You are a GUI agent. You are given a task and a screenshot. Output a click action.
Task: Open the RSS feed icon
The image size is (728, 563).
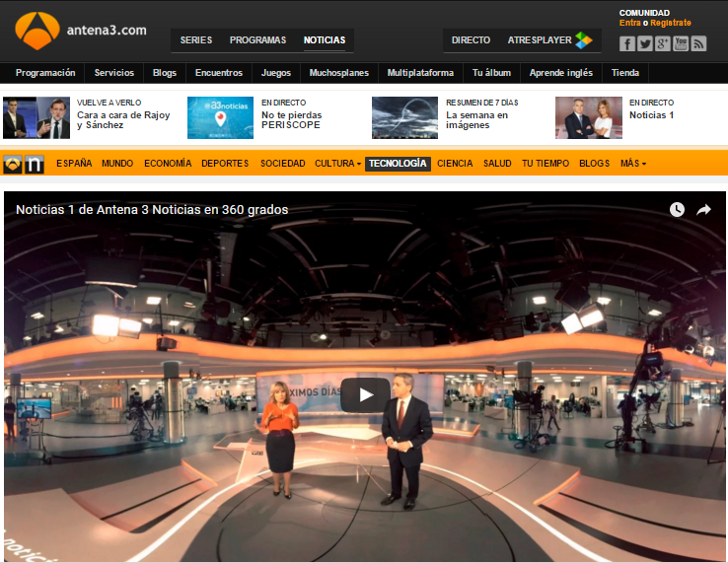coord(698,43)
